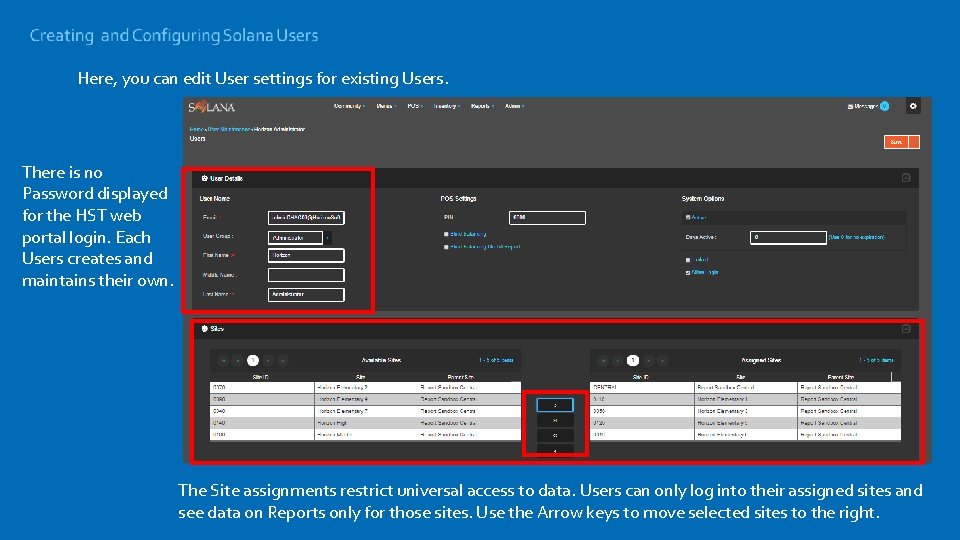Viewport: 960px width, 540px height.
Task: Select the CENTRAL row in Assigned Sites
Action: pyautogui.click(x=746, y=388)
